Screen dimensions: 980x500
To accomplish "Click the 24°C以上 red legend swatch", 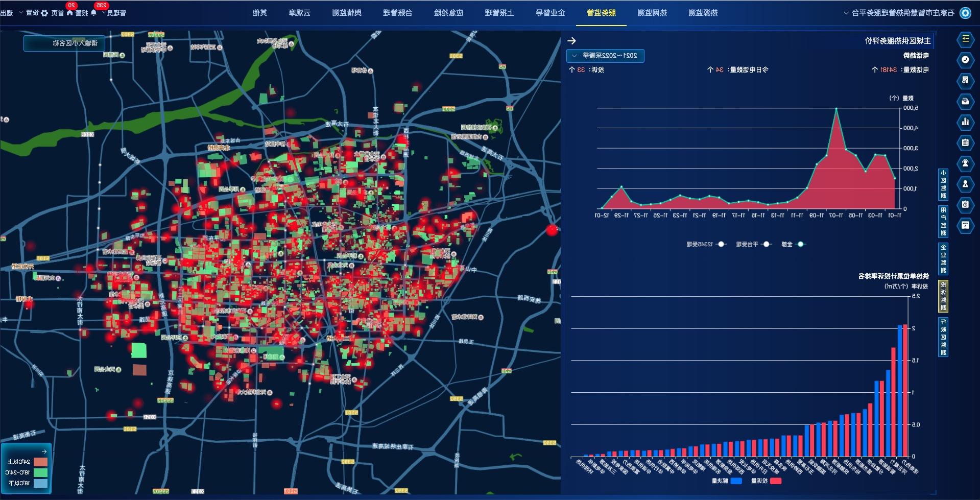I will tap(40, 462).
